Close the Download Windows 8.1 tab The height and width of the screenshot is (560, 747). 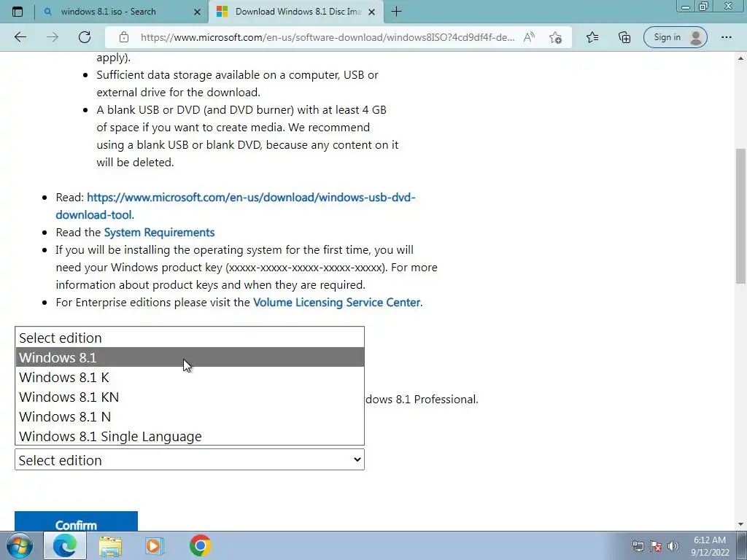(x=372, y=12)
